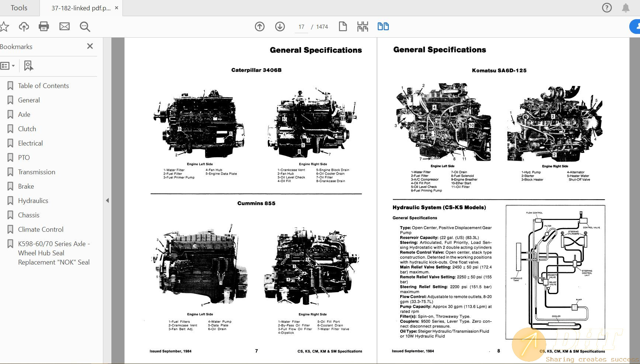Click bookmark icon beside K598-60/70 Series Axle
This screenshot has width=640, height=364.
10,244
